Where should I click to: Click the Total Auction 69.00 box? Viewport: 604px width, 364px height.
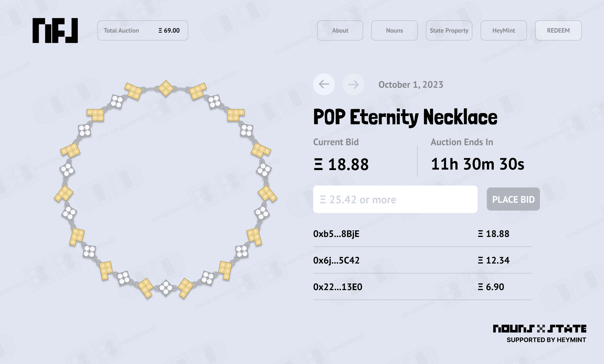pyautogui.click(x=143, y=30)
